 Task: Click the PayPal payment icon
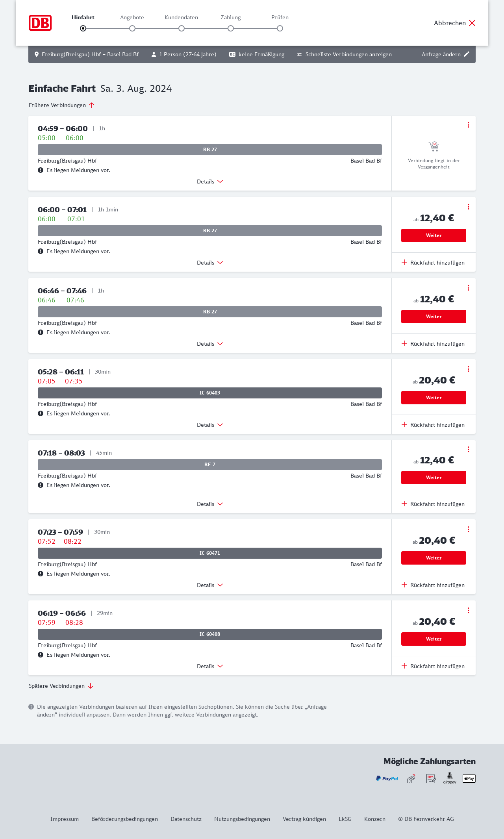387,778
